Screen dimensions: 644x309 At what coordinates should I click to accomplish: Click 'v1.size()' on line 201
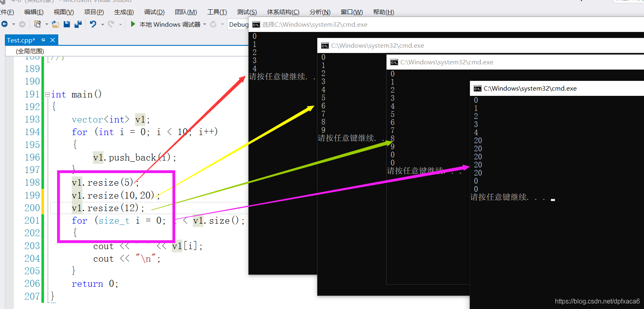(217, 221)
